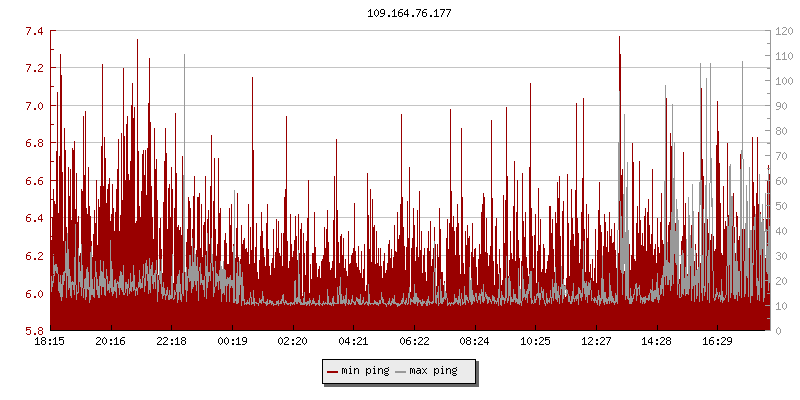
Task: Click the 7.4 value on left axis
Action: pos(34,31)
